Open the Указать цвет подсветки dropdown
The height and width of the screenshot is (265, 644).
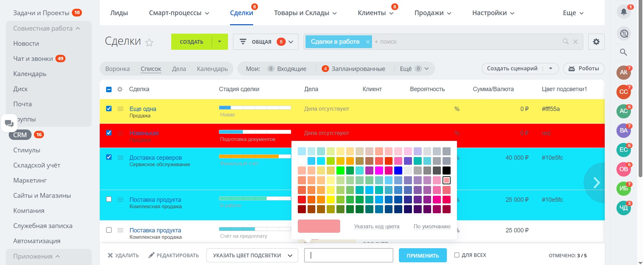tap(252, 256)
